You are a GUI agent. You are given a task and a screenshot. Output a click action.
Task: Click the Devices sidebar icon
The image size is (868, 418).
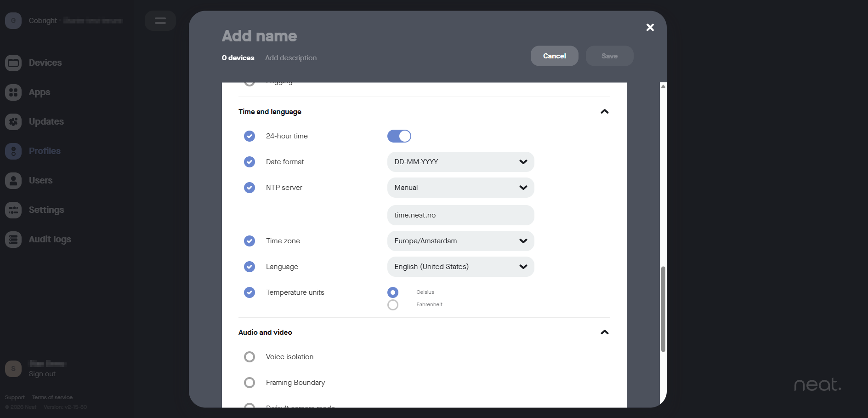(13, 63)
